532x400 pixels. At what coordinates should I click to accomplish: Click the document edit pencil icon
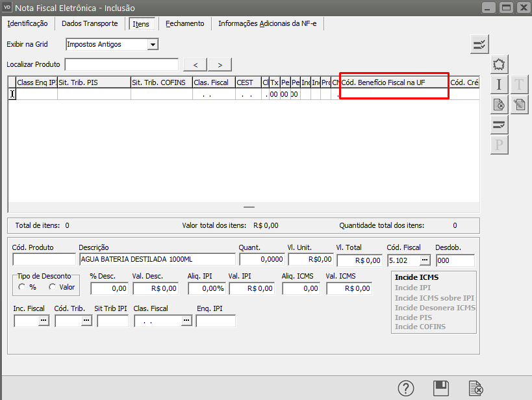519,105
